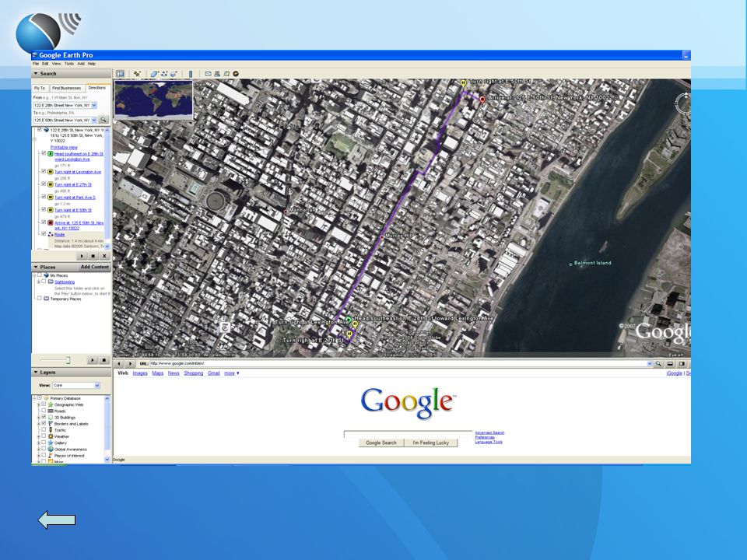The width and height of the screenshot is (747, 560).
Task: Click the Global Awareness globe icon
Action: coord(51,449)
